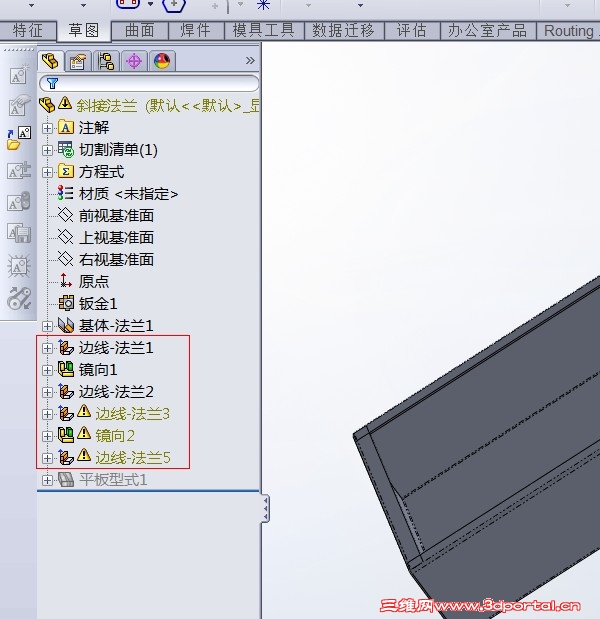Image resolution: width=600 pixels, height=619 pixels.
Task: Click the annotation folder import tool
Action: coord(19,138)
